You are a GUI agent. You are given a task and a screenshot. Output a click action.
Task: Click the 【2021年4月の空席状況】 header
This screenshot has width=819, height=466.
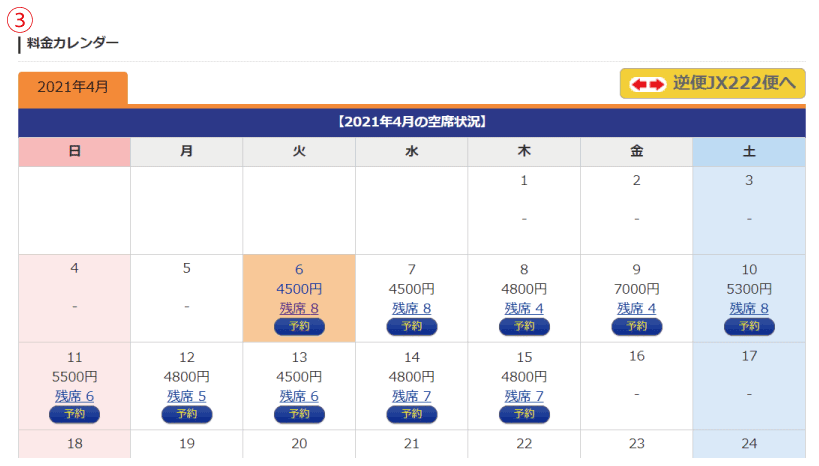point(412,122)
